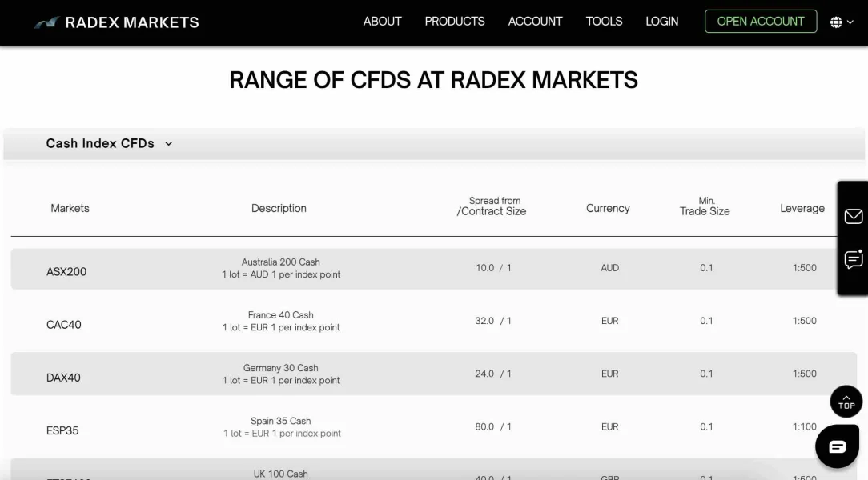
Task: Go to the LOGIN page
Action: (661, 22)
